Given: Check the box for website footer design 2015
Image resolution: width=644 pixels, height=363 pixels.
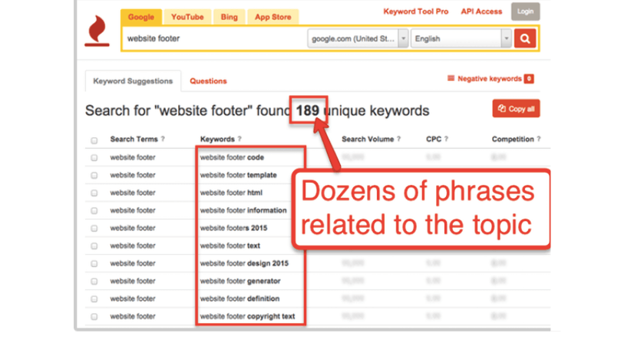Looking at the screenshot, I should point(94,264).
